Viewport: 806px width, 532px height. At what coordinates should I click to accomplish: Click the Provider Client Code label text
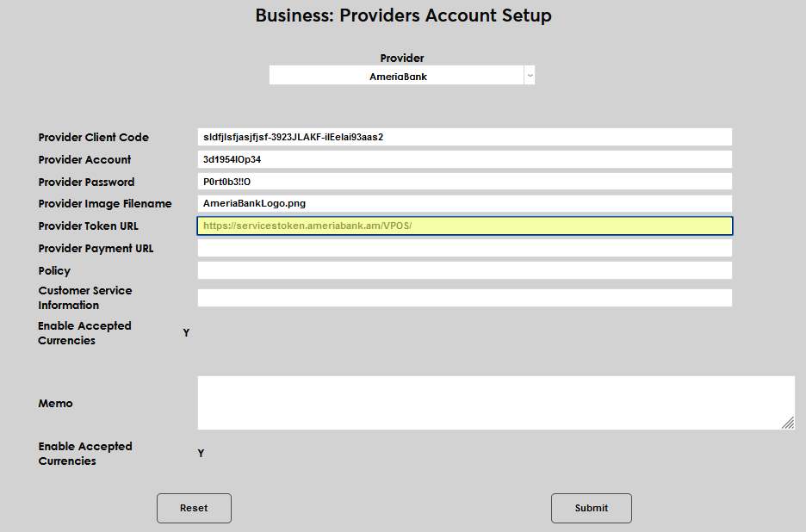[93, 138]
